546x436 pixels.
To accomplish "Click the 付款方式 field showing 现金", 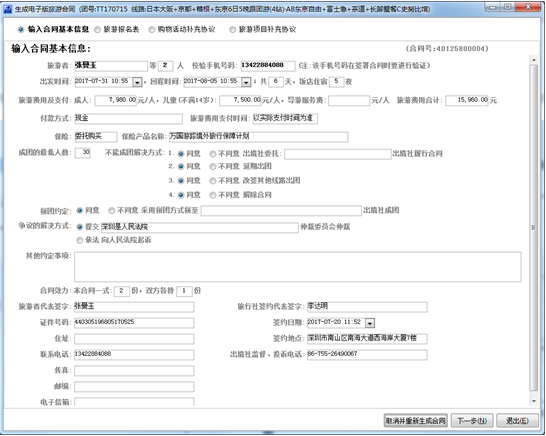I will (x=128, y=119).
